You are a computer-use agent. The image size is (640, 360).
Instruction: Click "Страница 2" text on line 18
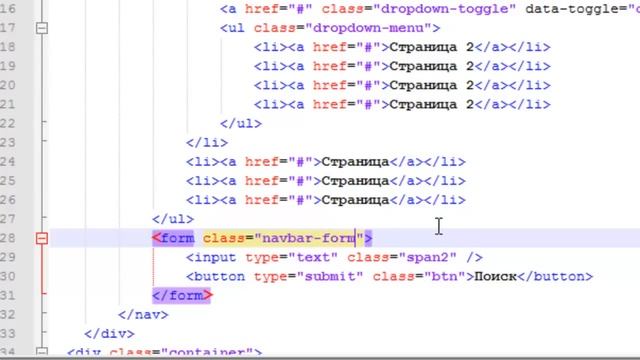pyautogui.click(x=431, y=47)
